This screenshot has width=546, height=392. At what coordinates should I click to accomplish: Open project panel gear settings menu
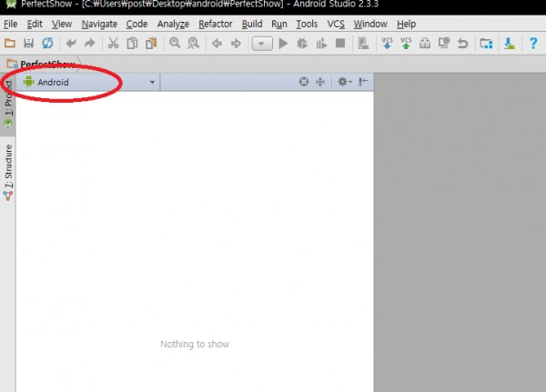(344, 82)
